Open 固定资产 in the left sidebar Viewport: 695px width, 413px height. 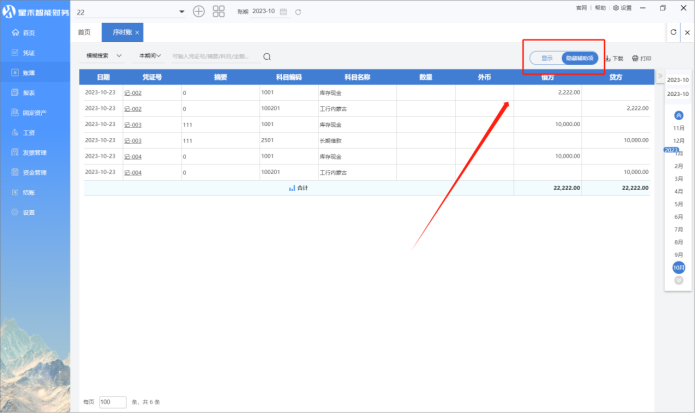36,112
